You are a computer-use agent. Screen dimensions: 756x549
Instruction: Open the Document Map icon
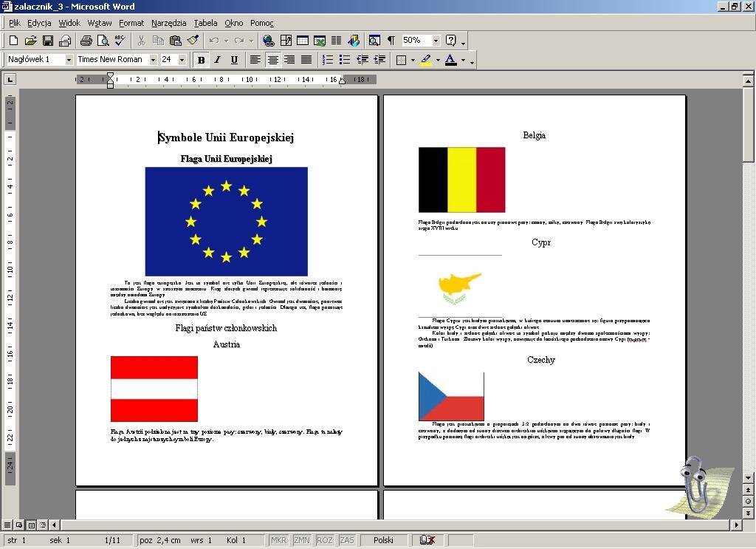[x=374, y=41]
